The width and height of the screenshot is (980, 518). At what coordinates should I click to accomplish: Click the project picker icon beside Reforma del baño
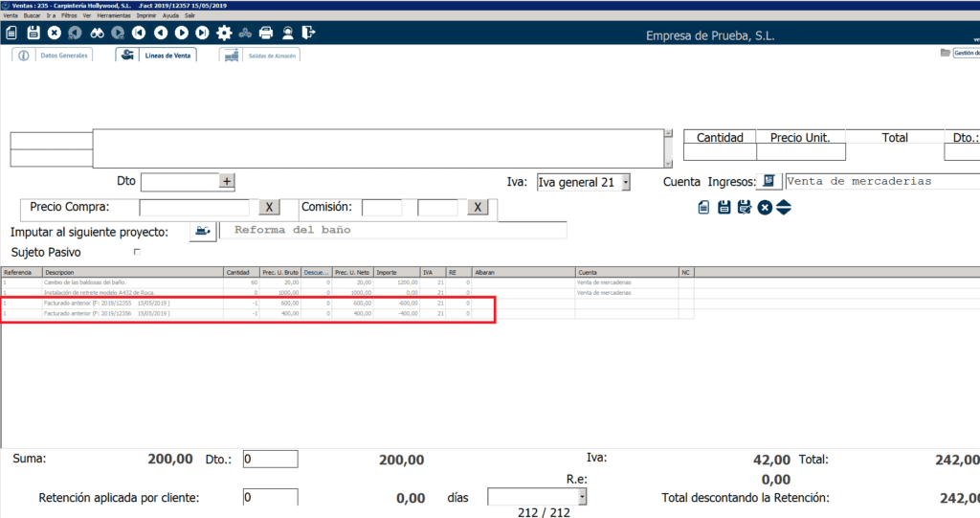pos(202,231)
